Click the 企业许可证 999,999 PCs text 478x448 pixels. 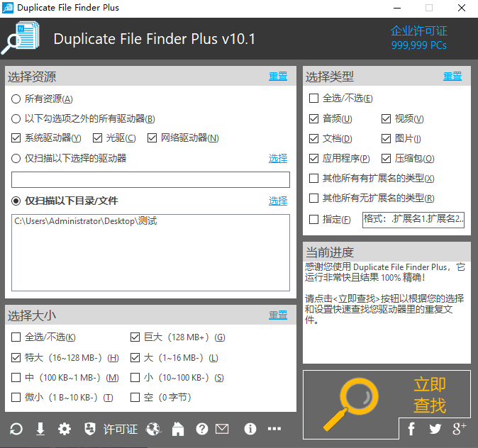(419, 38)
